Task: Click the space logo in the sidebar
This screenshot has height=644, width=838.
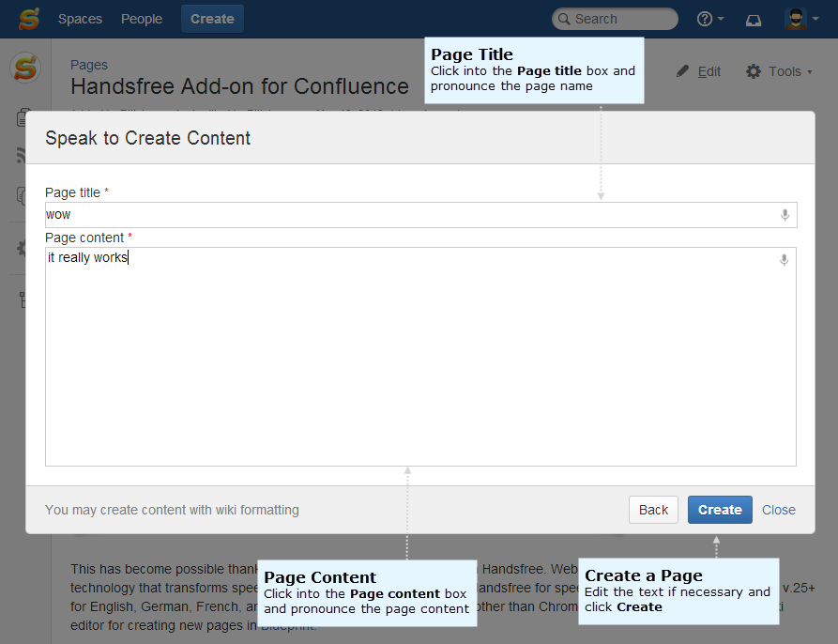Action: pos(25,68)
